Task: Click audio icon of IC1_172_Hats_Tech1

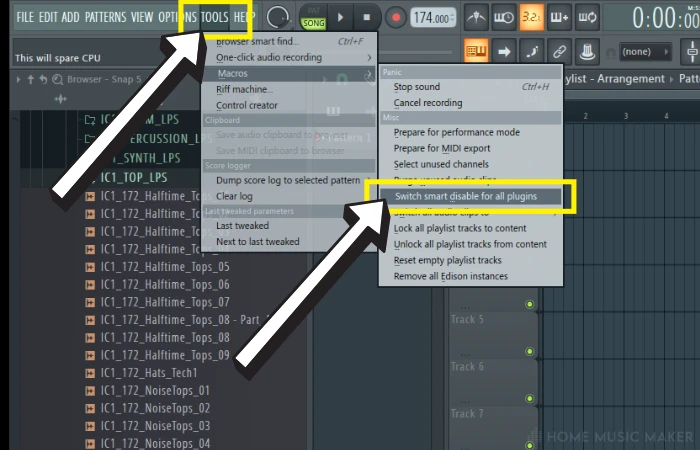Action: click(90, 373)
